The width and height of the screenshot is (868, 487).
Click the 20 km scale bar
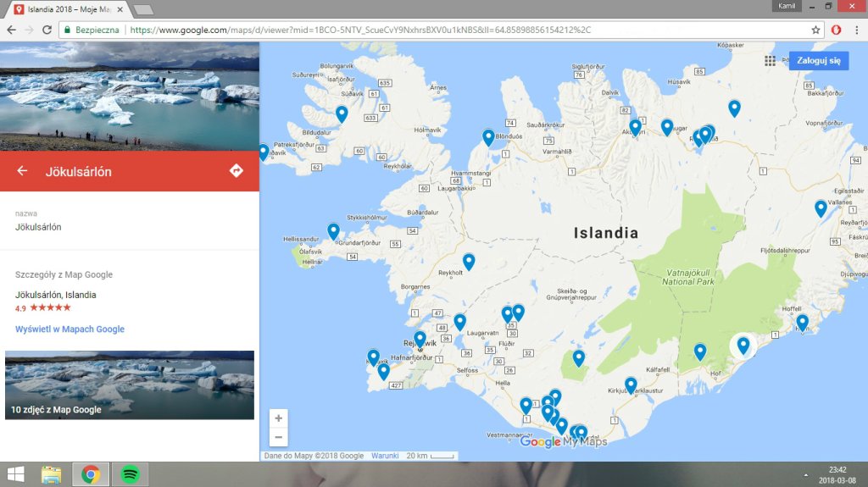pos(431,456)
